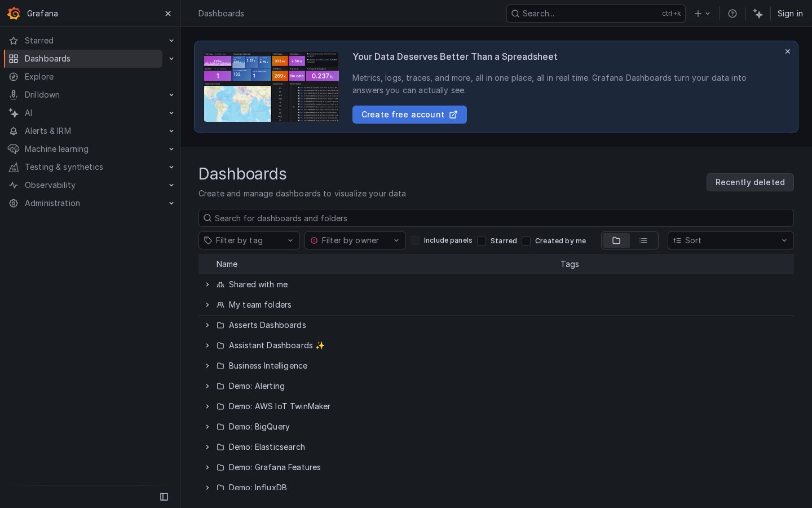812x508 pixels.
Task: Click the Demo: Elasticsearch folder icon
Action: tap(220, 447)
